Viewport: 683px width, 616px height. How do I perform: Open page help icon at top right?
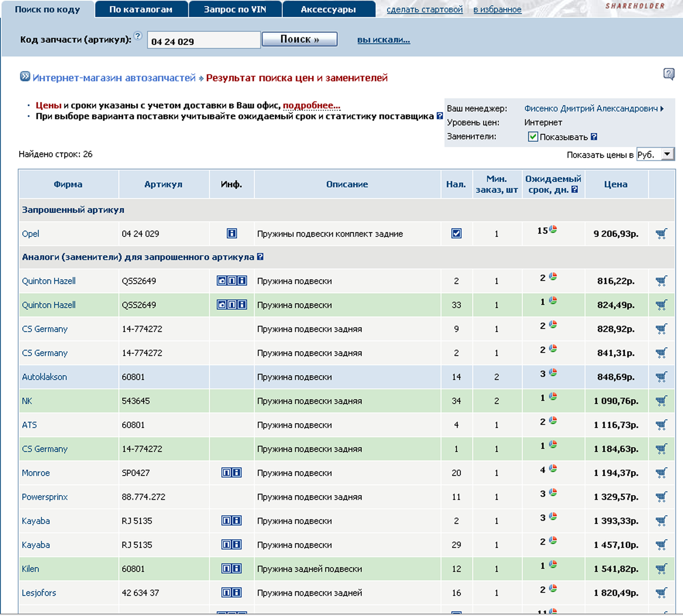point(669,74)
